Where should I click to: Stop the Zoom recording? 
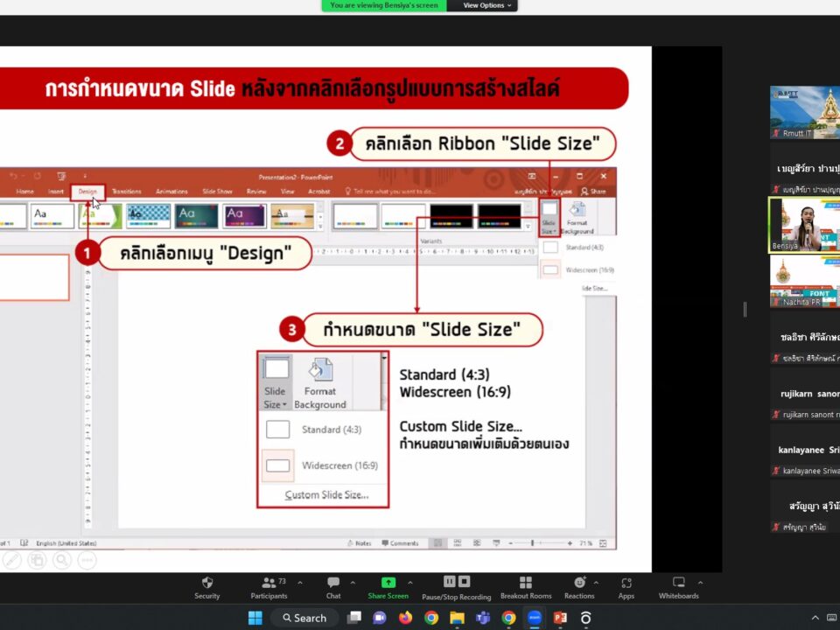point(464,582)
